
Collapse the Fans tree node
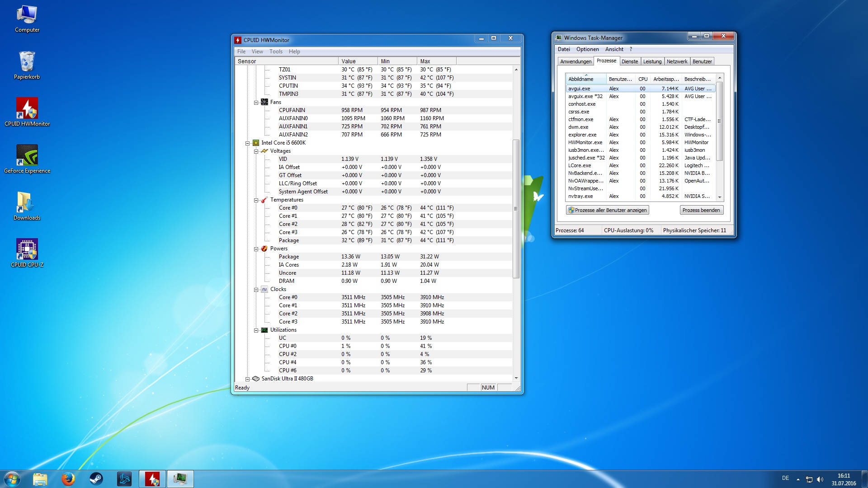coord(256,103)
